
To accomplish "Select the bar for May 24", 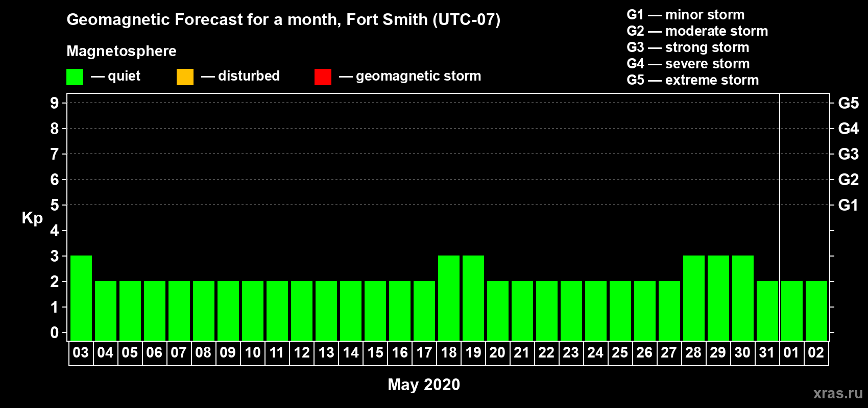I will click(x=596, y=311).
